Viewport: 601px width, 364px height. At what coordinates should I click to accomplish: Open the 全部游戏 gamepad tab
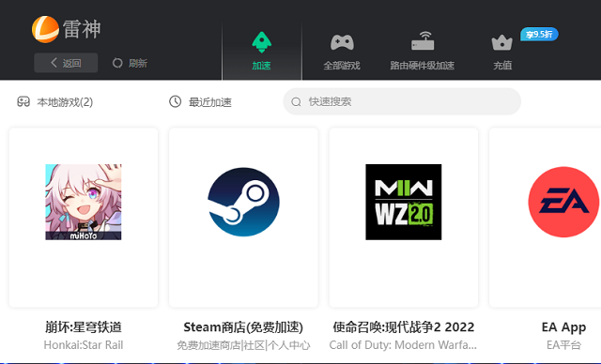[342, 53]
